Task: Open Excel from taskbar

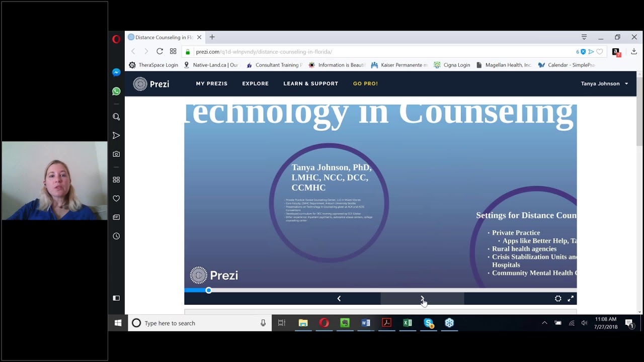Action: tap(408, 323)
